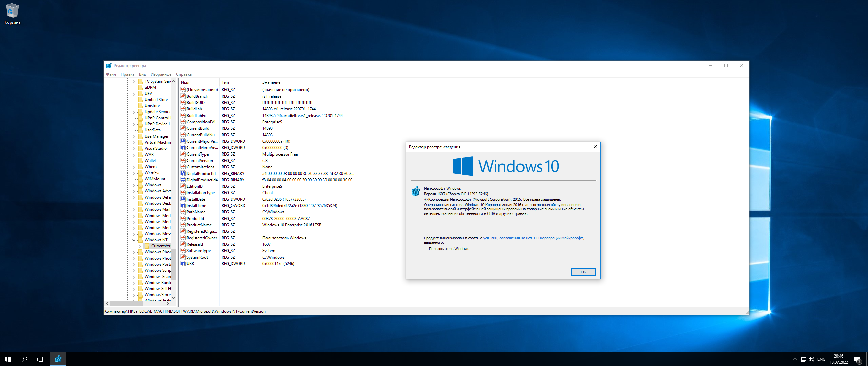Open the volume tray icon
The width and height of the screenshot is (868, 366).
click(x=811, y=359)
